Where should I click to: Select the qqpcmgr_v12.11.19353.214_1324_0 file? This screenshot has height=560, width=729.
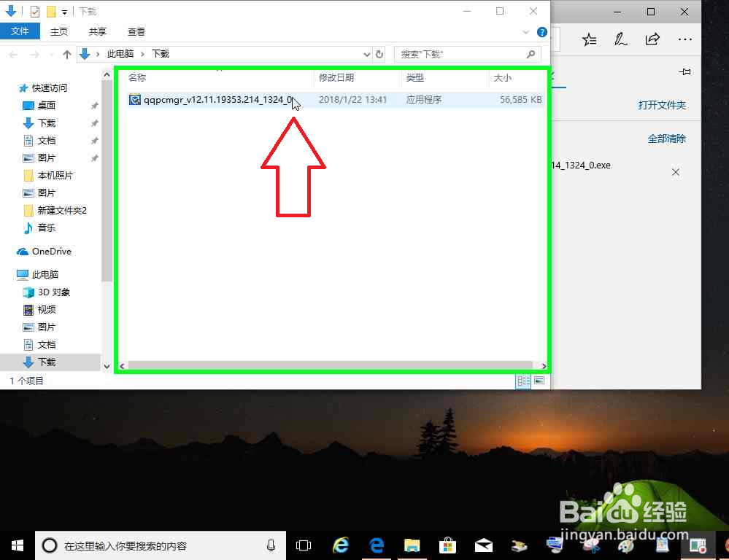click(217, 99)
